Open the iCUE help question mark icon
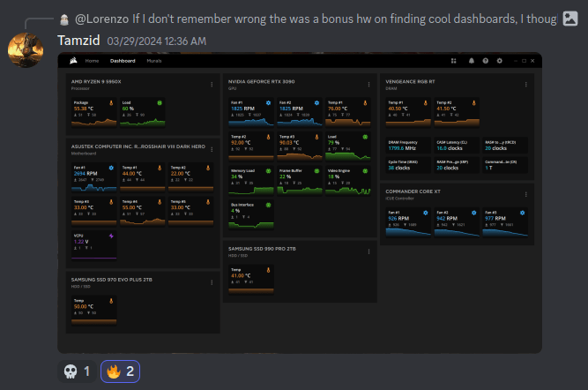The width and height of the screenshot is (588, 390). (x=485, y=61)
